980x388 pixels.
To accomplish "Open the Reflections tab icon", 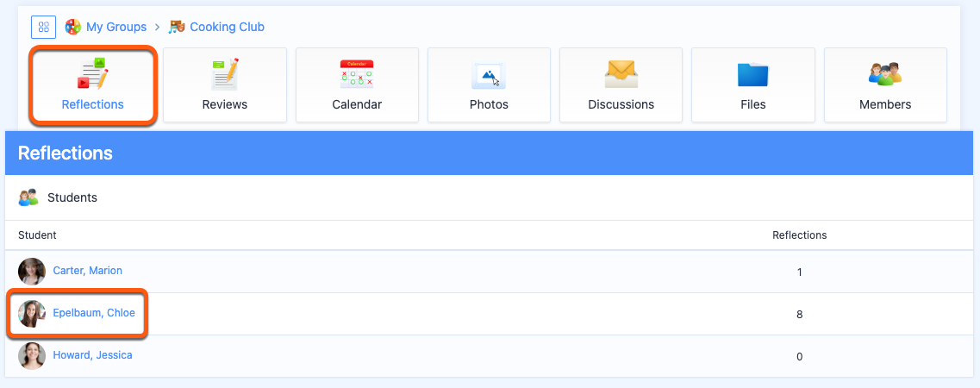I will click(92, 73).
